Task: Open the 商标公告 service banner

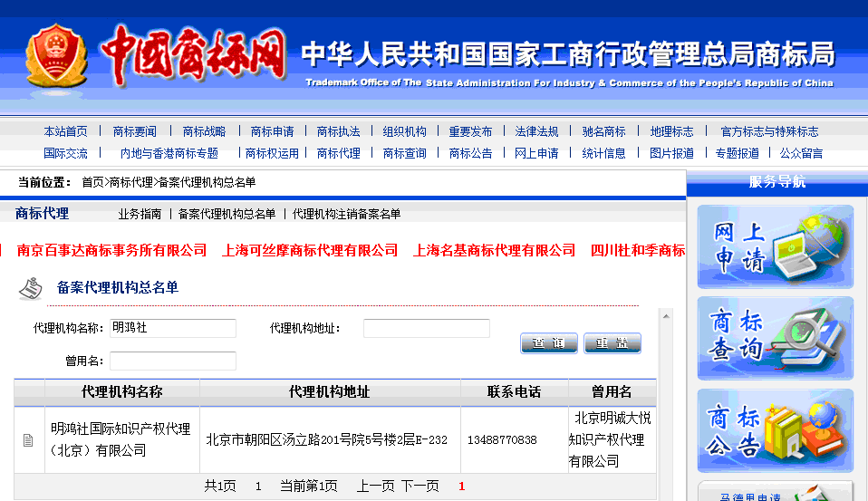Action: 775,430
